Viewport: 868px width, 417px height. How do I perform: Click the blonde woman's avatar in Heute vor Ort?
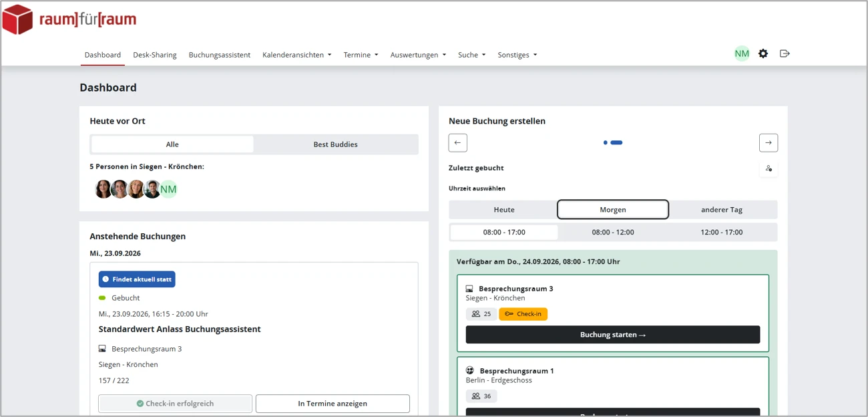click(136, 189)
